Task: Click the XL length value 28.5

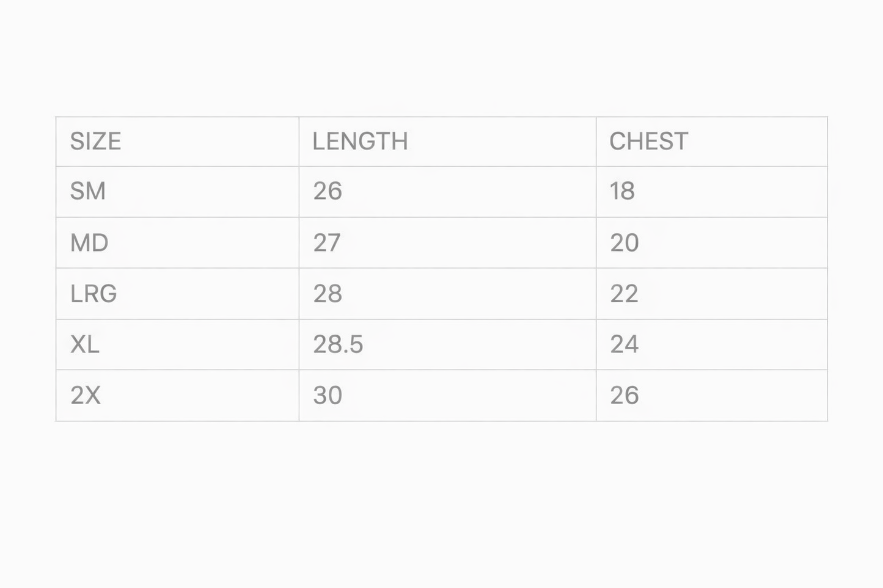Action: click(x=338, y=345)
